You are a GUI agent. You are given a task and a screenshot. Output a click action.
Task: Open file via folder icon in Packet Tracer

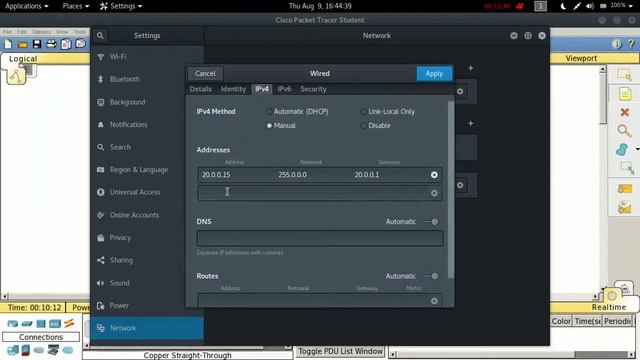tap(22, 44)
